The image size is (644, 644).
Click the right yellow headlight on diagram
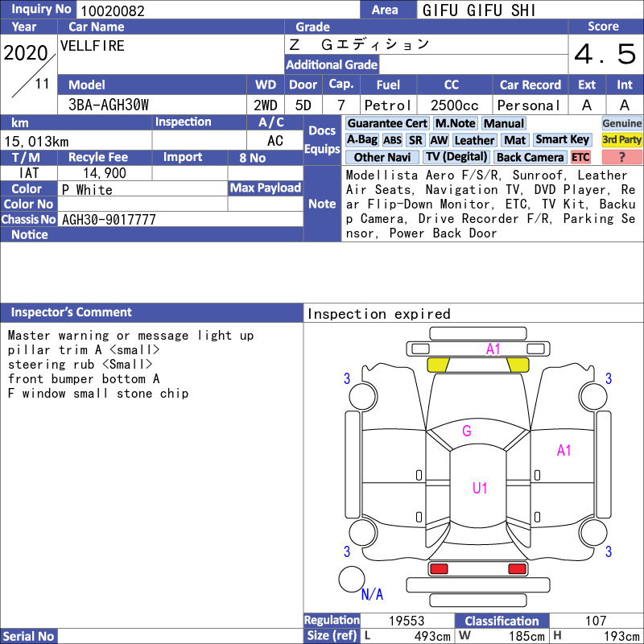click(518, 365)
